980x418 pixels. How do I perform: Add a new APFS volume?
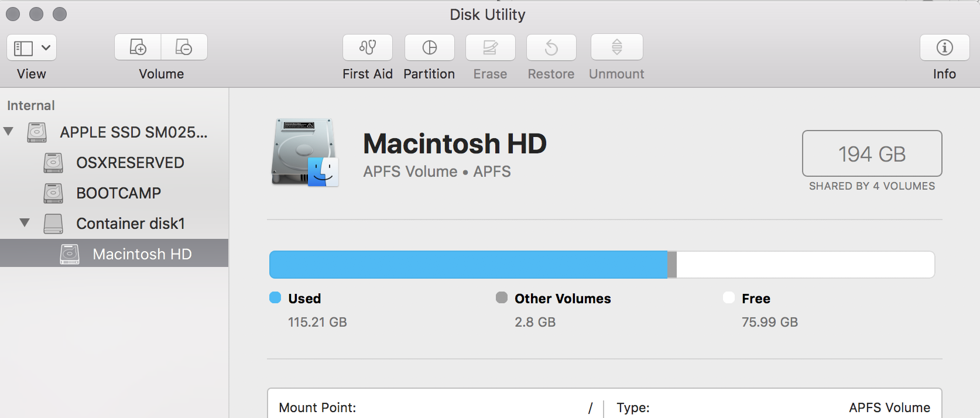[x=137, y=47]
